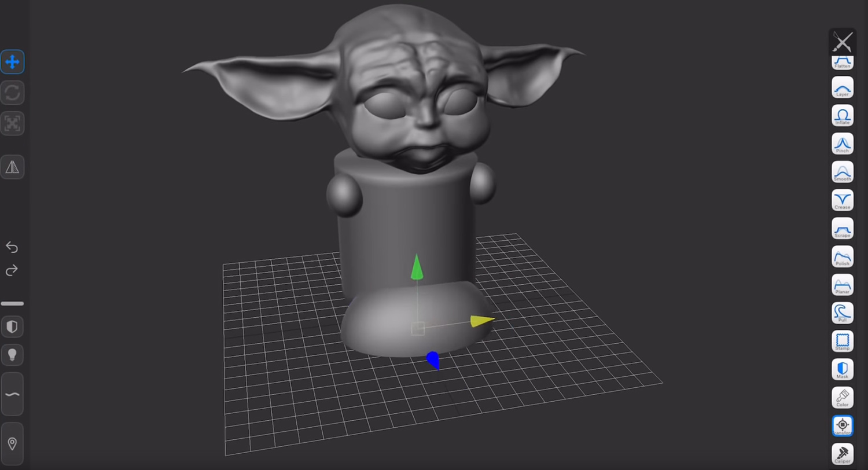868x470 pixels.
Task: Toggle symmetry mirror mode
Action: pyautogui.click(x=12, y=167)
